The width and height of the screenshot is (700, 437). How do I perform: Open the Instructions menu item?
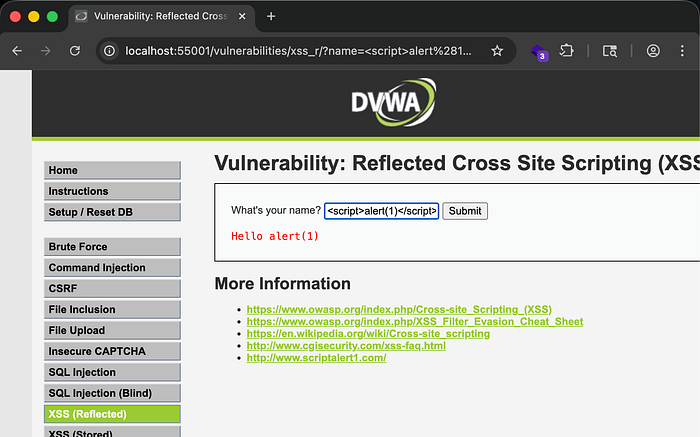click(x=112, y=191)
